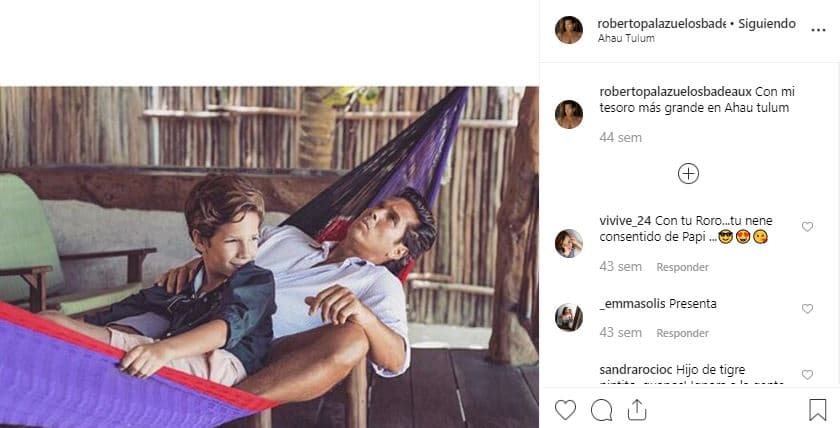Viewport: 840px width, 428px height.
Task: Reply to the vivive_24 comment
Action: [682, 267]
